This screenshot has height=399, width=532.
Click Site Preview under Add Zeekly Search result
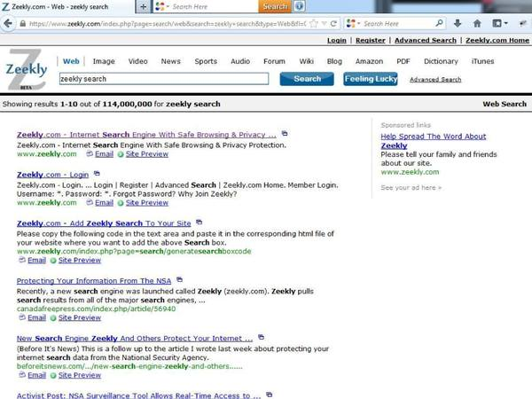point(80,260)
